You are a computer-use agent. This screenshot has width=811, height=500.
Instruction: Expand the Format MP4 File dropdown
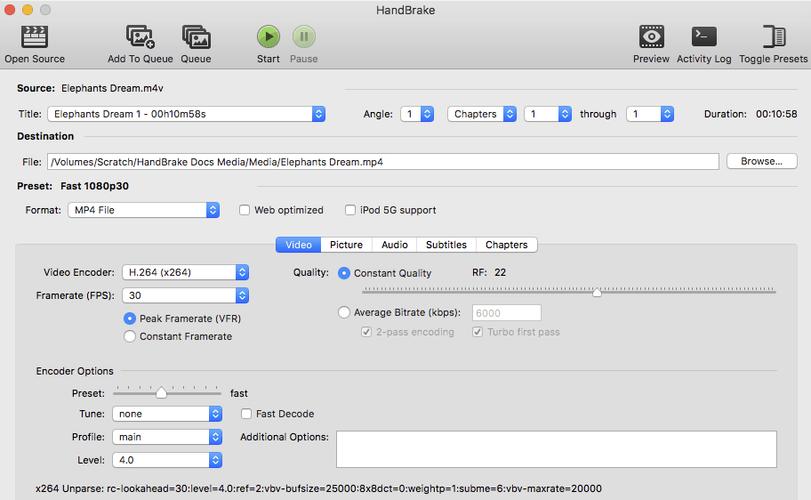click(143, 210)
